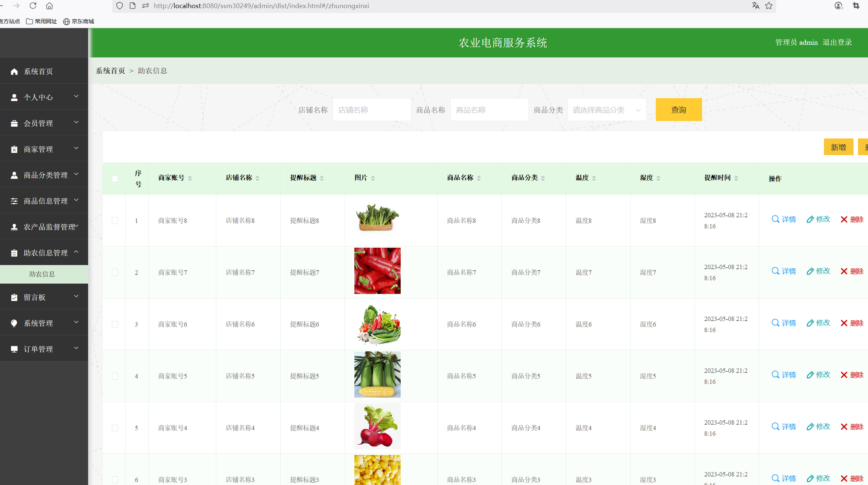The width and height of the screenshot is (868, 485).
Task: Click the red X 删除 icon in row 3
Action: (844, 323)
